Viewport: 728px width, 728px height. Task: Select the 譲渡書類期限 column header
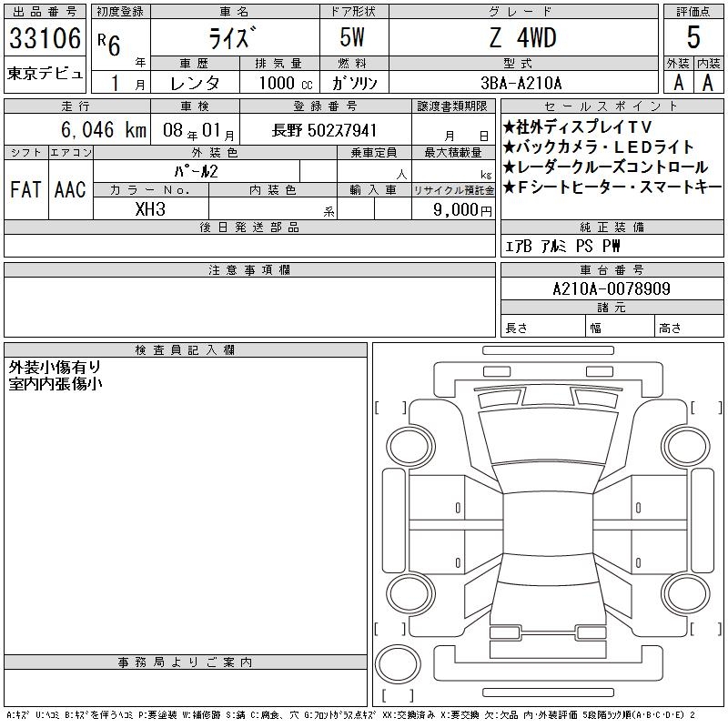pos(452,106)
